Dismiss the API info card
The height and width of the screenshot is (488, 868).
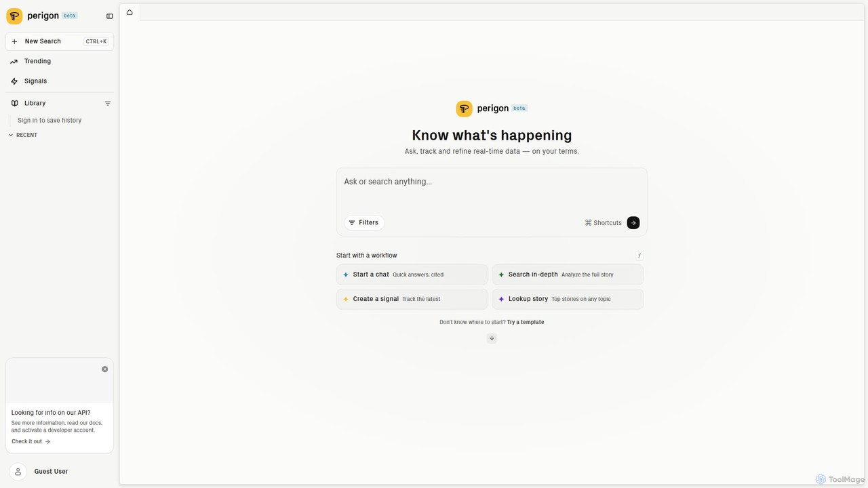105,369
